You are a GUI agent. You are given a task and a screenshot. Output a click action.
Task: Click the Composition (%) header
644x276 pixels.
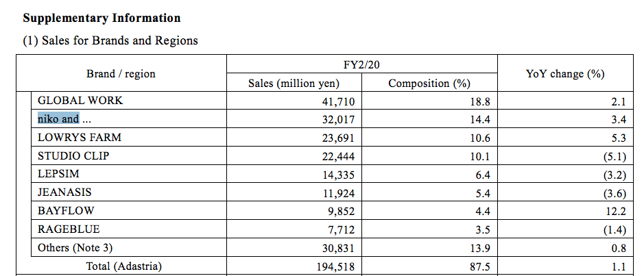[429, 84]
